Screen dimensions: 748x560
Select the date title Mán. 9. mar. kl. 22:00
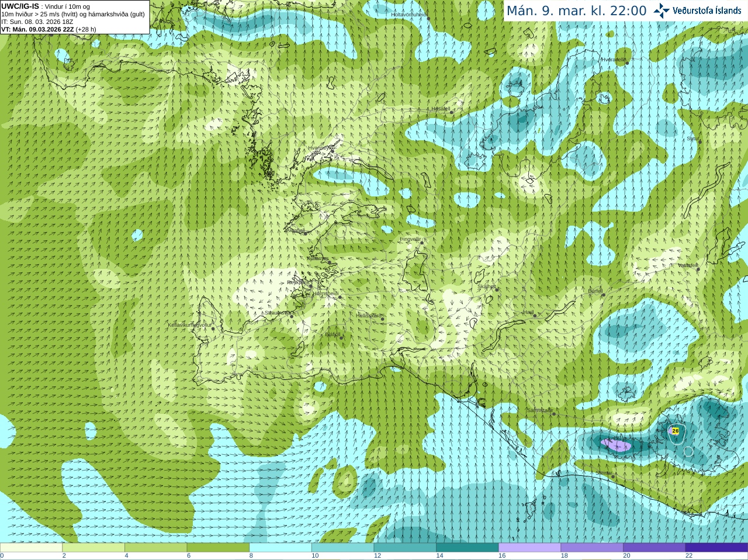[x=576, y=11]
